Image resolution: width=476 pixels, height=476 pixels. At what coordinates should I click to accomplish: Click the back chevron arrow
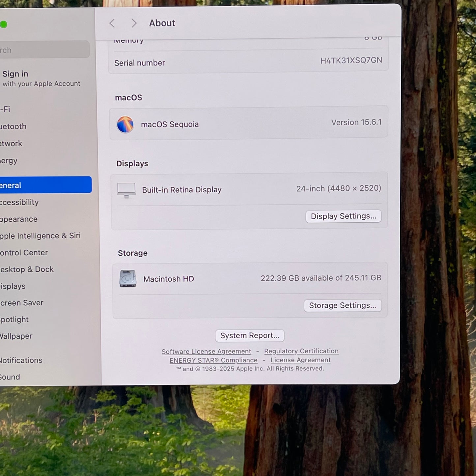point(112,23)
